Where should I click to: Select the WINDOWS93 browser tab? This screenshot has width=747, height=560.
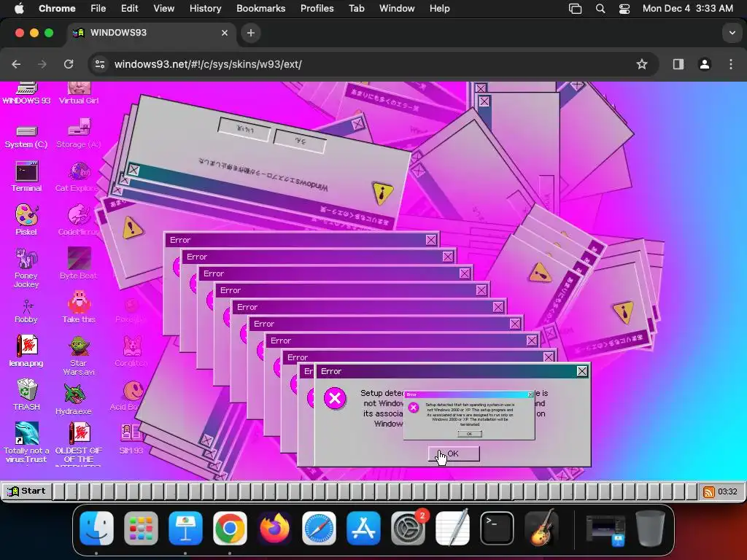[150, 33]
